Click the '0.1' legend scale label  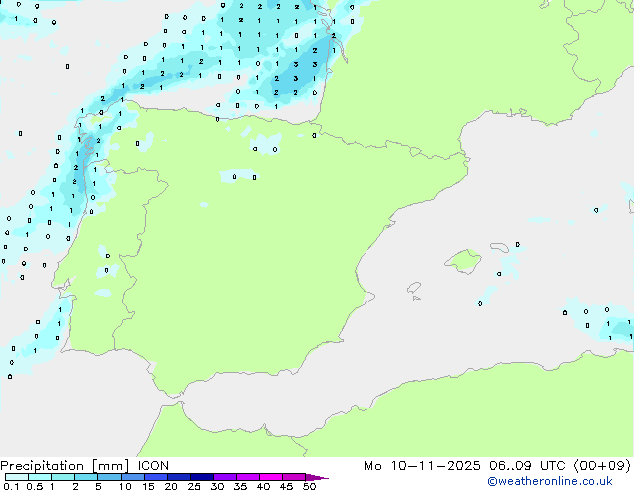(x=11, y=486)
